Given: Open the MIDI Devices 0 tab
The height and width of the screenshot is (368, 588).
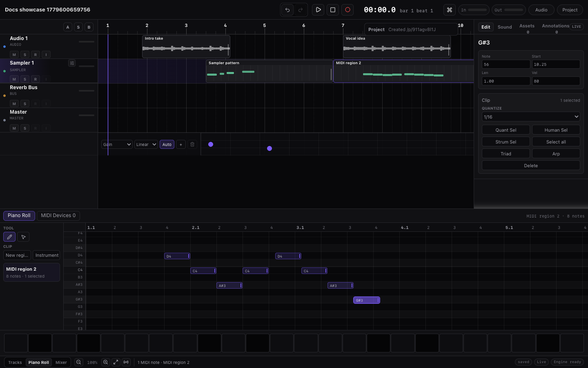Looking at the screenshot, I should 58,215.
